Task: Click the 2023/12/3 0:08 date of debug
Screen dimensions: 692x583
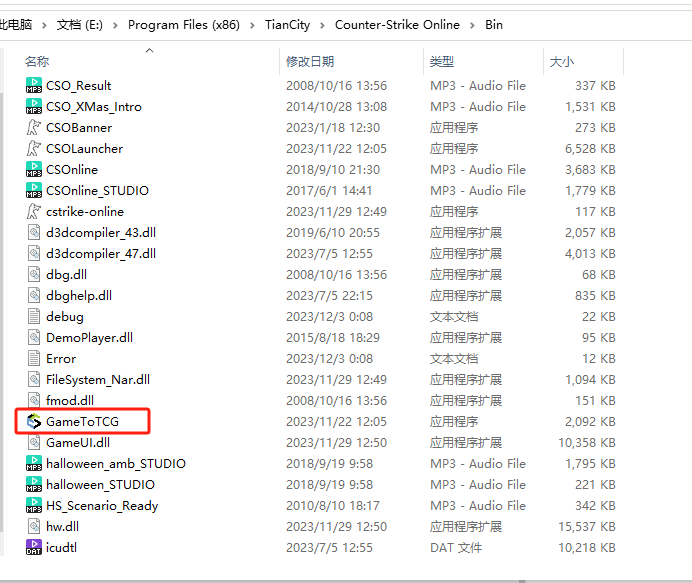Action: [x=329, y=316]
